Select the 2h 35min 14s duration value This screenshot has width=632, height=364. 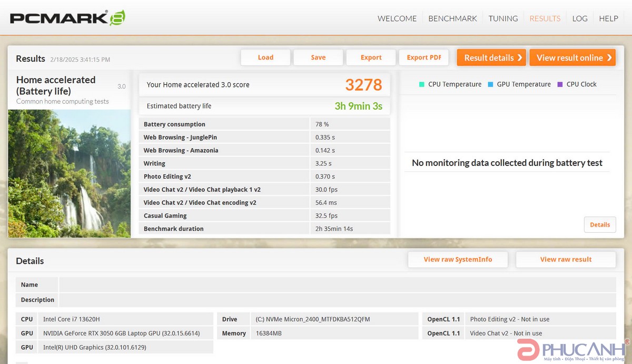pos(334,229)
